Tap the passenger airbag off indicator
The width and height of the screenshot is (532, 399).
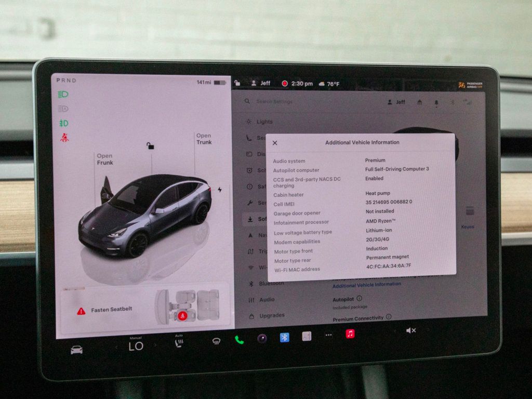(x=470, y=85)
